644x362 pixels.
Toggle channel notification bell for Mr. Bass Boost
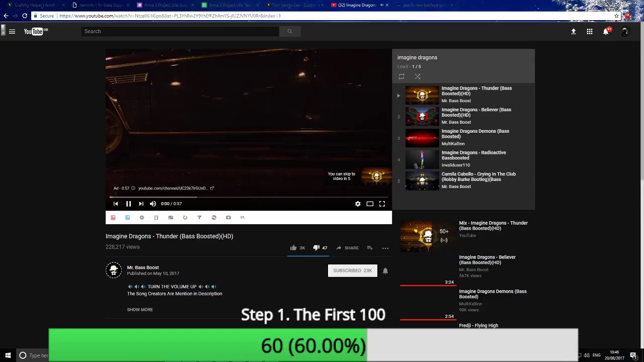[x=385, y=270]
